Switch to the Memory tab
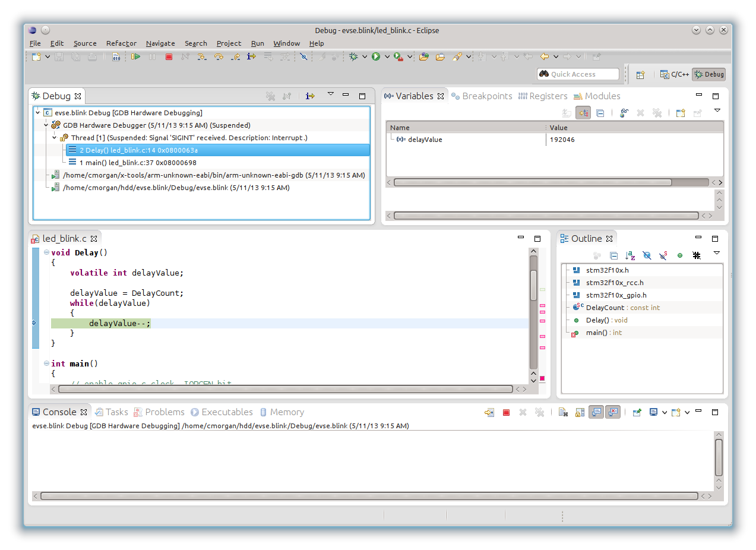 click(281, 412)
